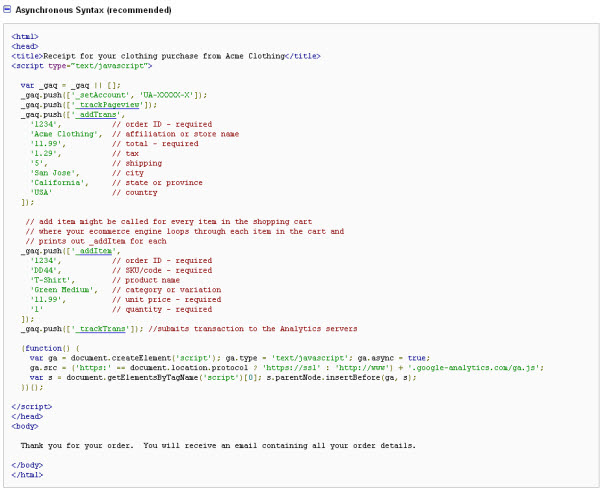Click the '// SKU/code - required' comment
This screenshot has width=600, height=488.
162,270
